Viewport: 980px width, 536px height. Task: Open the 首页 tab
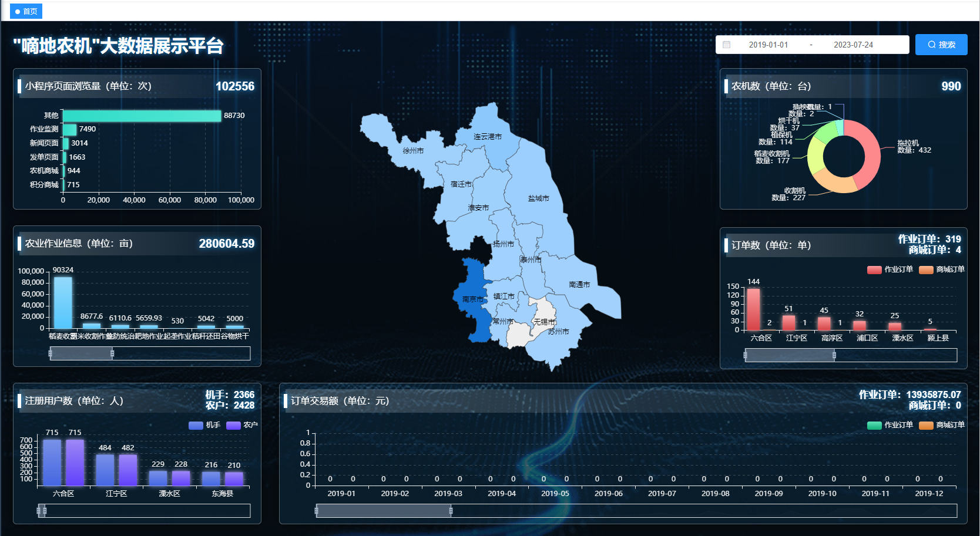pyautogui.click(x=26, y=11)
